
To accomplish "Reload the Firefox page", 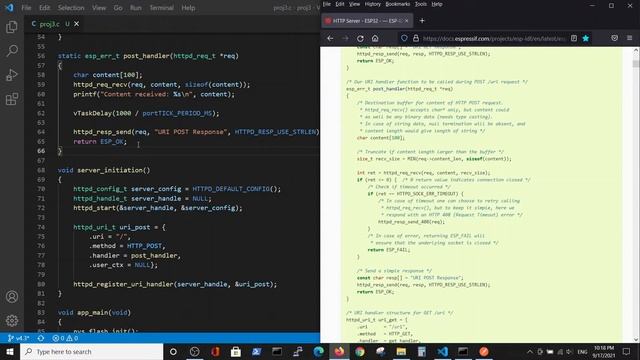I will pos(360,38).
